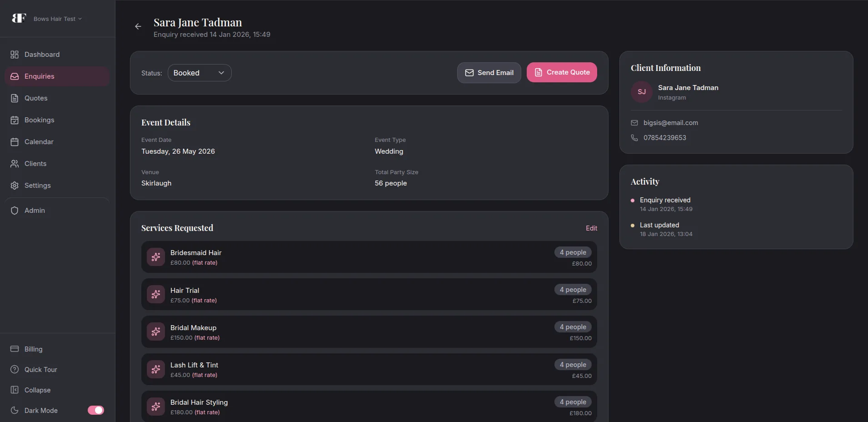Open the Dashboard from the sidebar
Screen dimensions: 868x422
(x=42, y=55)
